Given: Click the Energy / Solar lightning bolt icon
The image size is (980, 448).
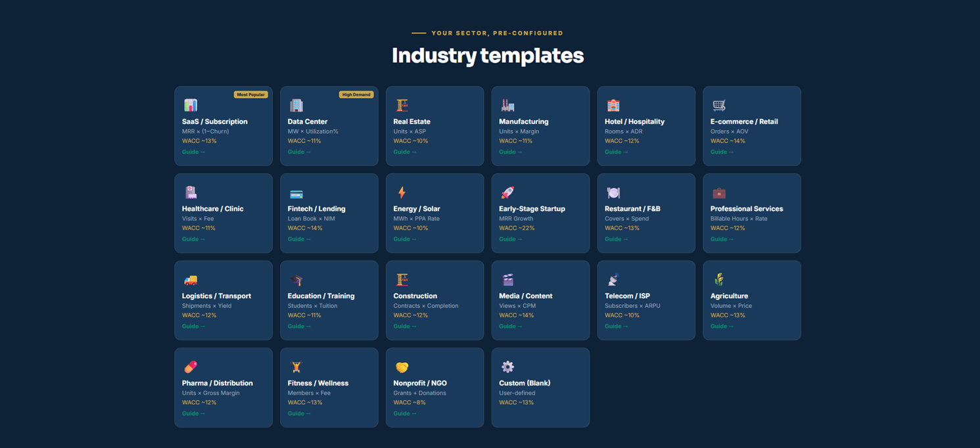Looking at the screenshot, I should click(x=402, y=192).
